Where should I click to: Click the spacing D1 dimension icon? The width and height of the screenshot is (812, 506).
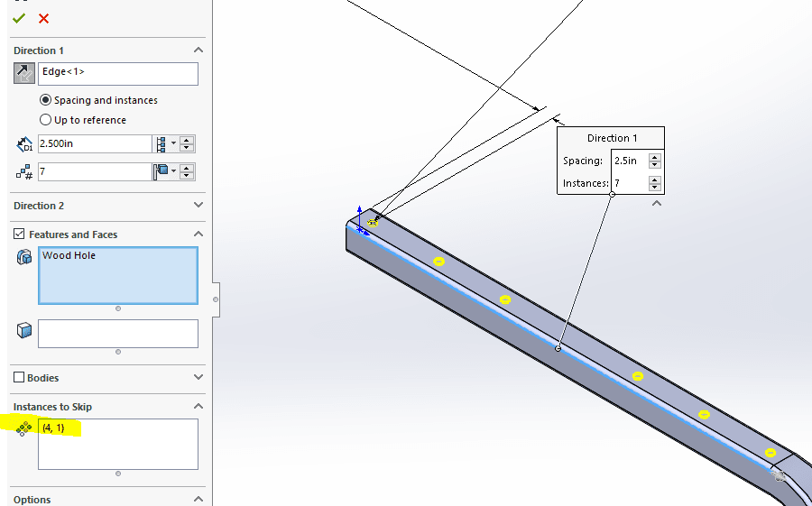pyautogui.click(x=24, y=144)
